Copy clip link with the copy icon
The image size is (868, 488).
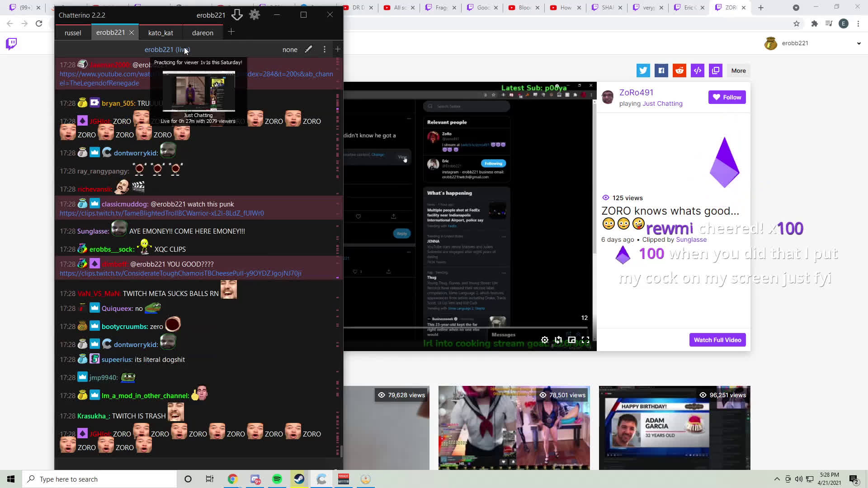(715, 70)
